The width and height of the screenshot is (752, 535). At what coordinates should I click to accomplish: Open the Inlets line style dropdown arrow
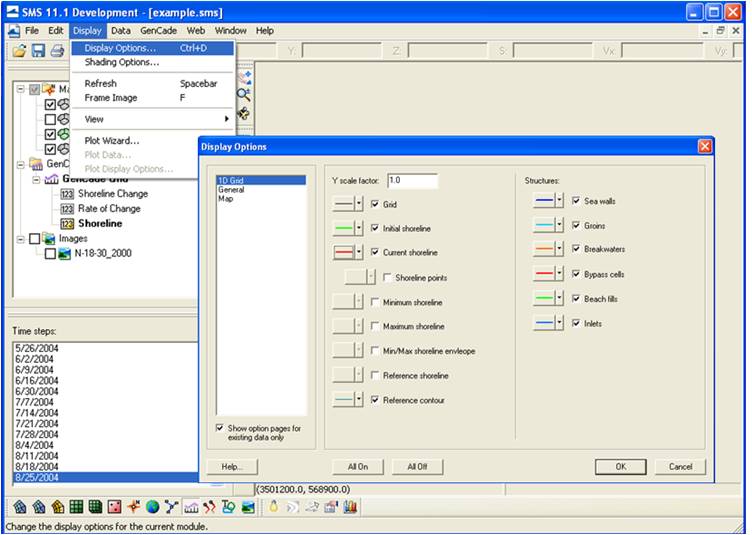click(x=559, y=323)
